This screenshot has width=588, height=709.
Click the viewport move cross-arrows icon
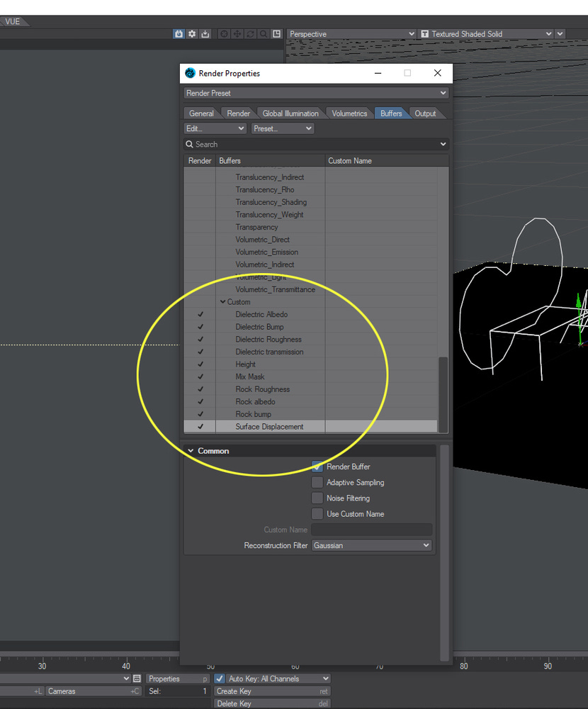[x=237, y=34]
